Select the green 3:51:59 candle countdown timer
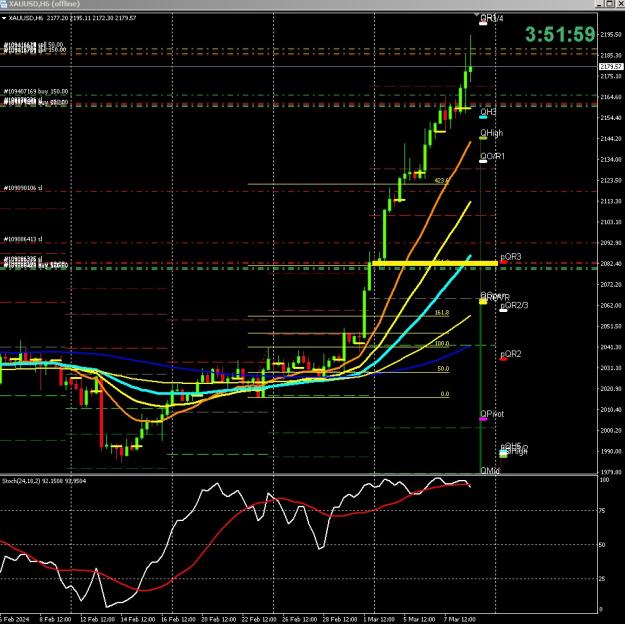This screenshot has width=625, height=624. click(x=560, y=34)
